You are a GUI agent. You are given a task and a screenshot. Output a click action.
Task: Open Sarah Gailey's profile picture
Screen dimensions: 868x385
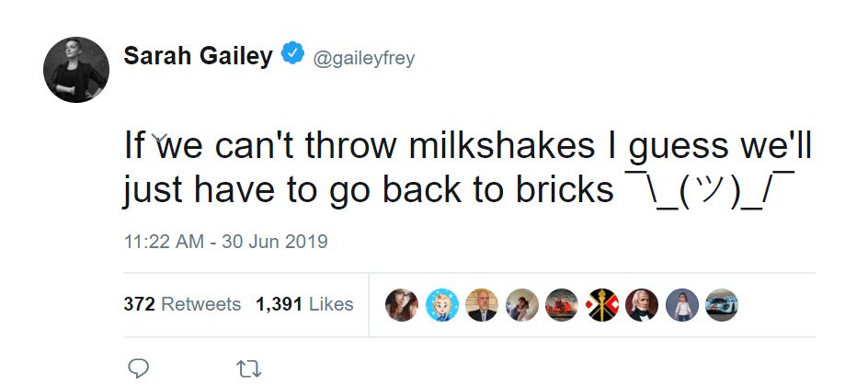pyautogui.click(x=76, y=70)
